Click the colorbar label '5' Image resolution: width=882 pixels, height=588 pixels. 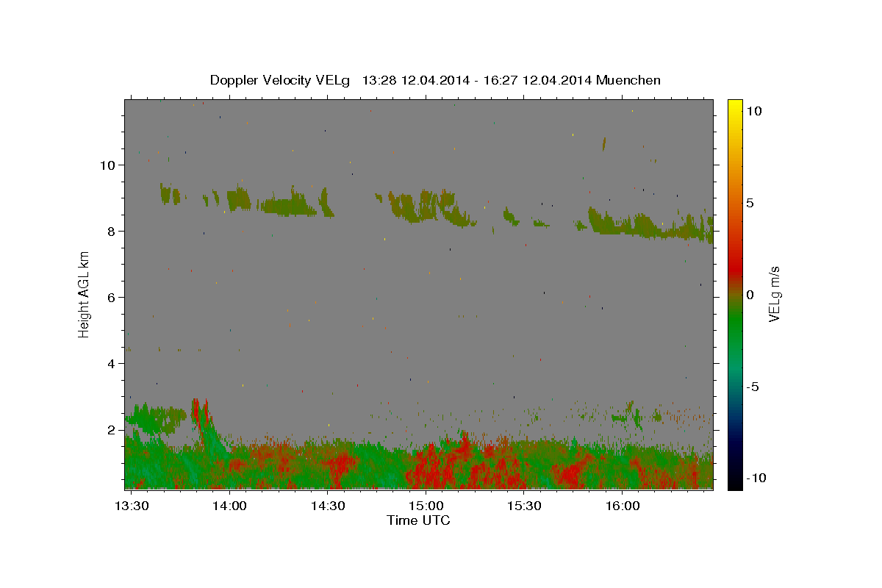(750, 203)
